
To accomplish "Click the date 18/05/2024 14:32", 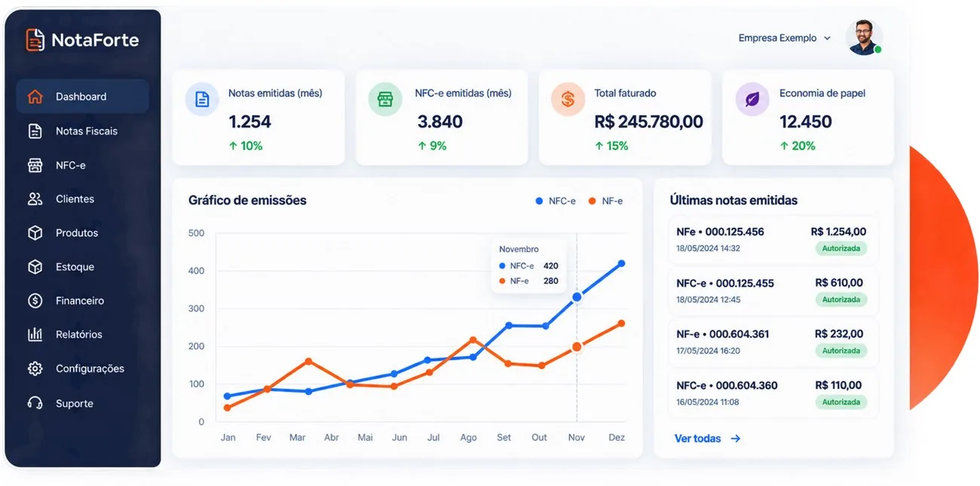I will 708,249.
